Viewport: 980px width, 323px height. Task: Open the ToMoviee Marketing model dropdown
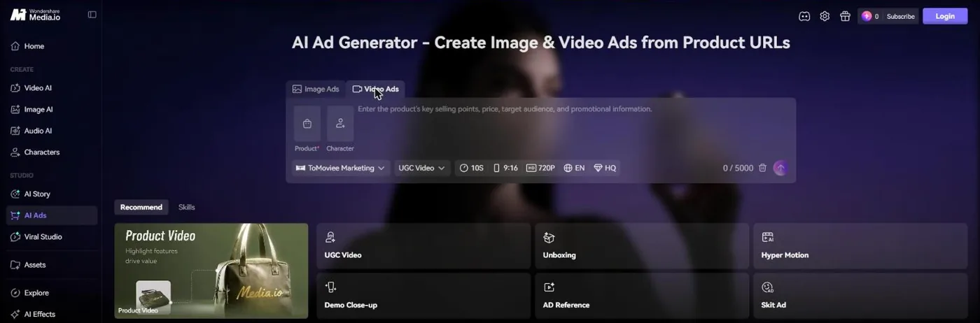(341, 168)
